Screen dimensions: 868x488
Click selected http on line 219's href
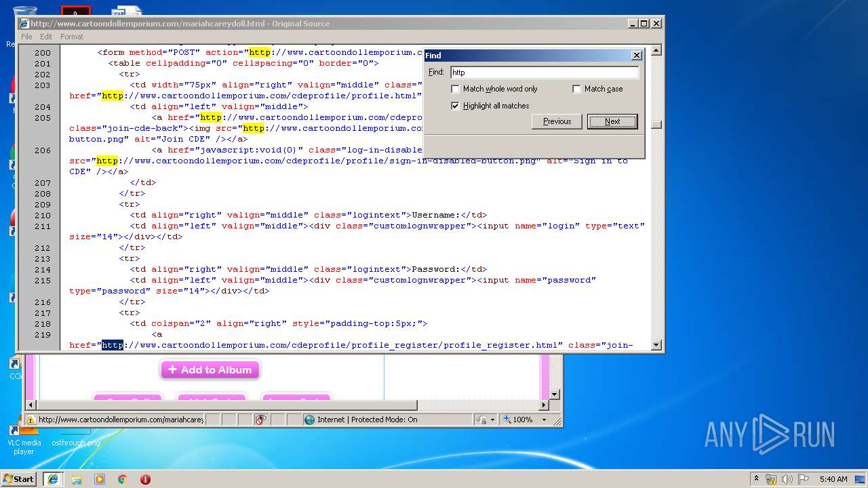pos(113,346)
